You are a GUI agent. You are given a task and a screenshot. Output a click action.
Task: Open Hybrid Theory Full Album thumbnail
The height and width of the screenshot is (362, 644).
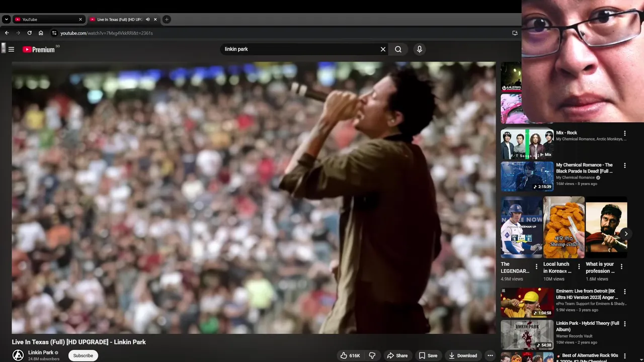(527, 334)
